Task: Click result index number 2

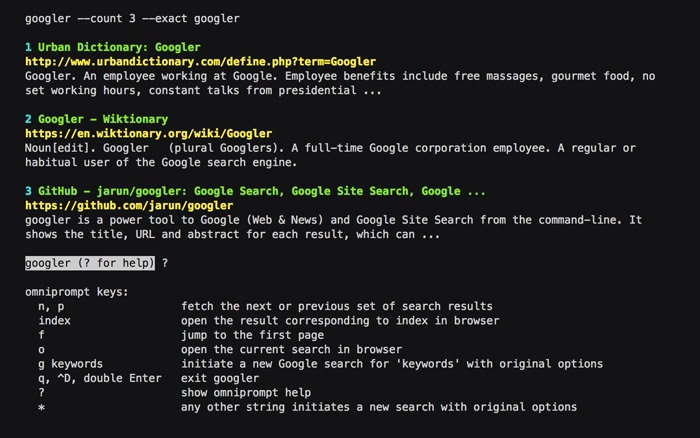Action: click(29, 119)
